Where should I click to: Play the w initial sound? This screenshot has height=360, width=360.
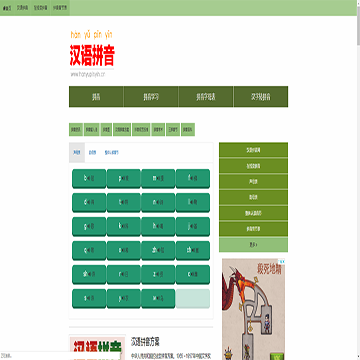pos(158,299)
